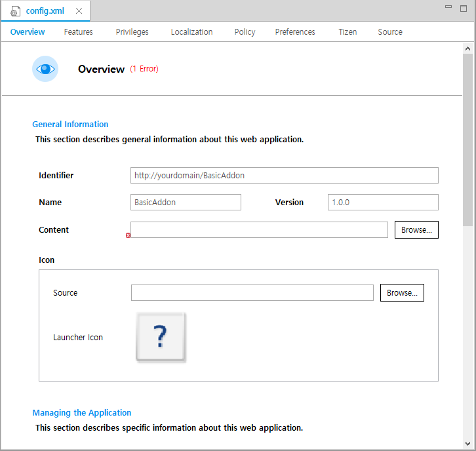Close the config.xml editor tab

[79, 11]
